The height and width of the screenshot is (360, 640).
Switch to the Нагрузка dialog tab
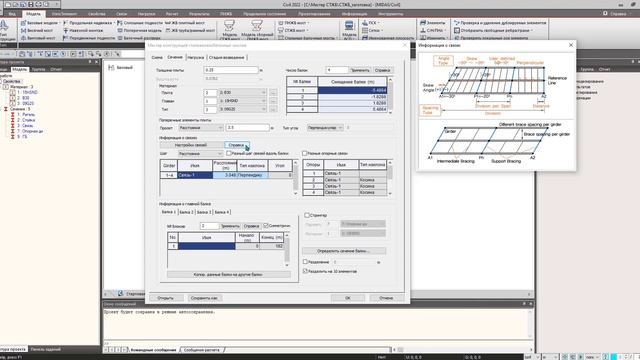[196, 58]
